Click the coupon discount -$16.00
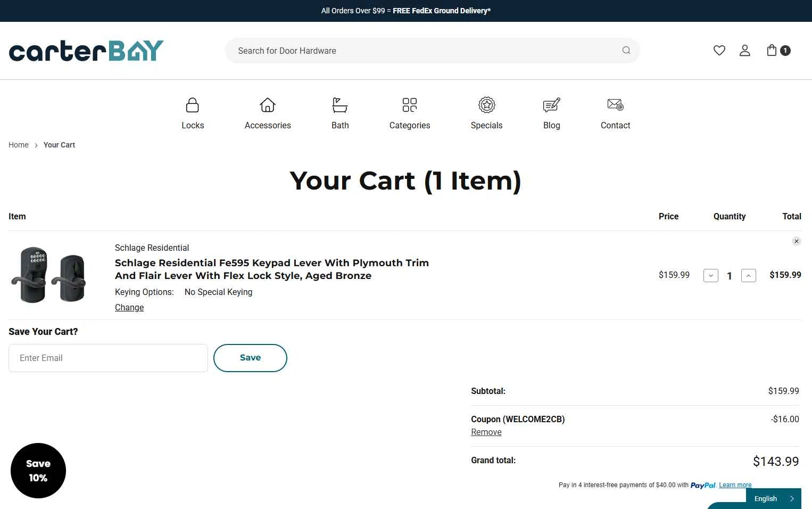812x509 pixels. (x=785, y=419)
